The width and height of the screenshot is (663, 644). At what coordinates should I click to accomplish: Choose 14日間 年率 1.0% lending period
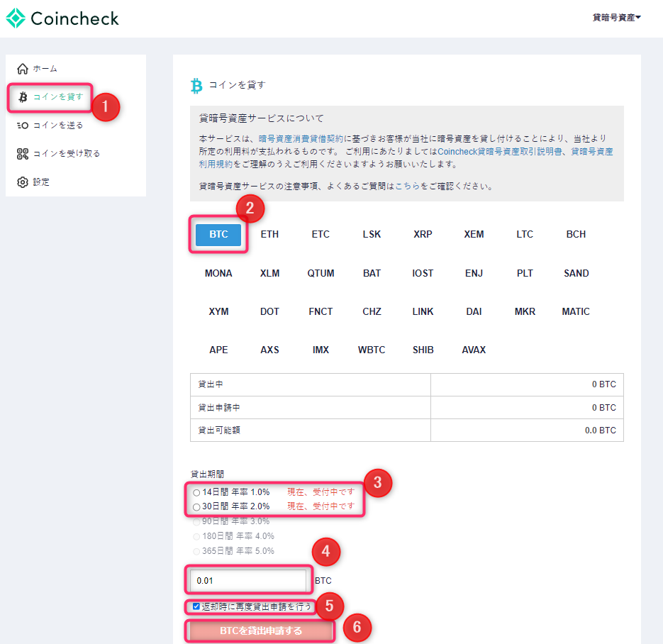(196, 493)
